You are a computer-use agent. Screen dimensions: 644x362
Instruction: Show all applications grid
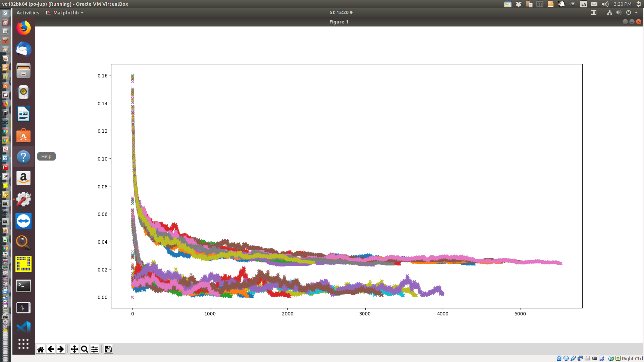23,344
